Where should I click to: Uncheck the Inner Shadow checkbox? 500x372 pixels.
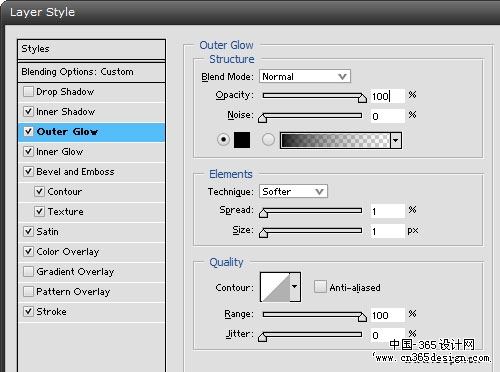coord(28,111)
